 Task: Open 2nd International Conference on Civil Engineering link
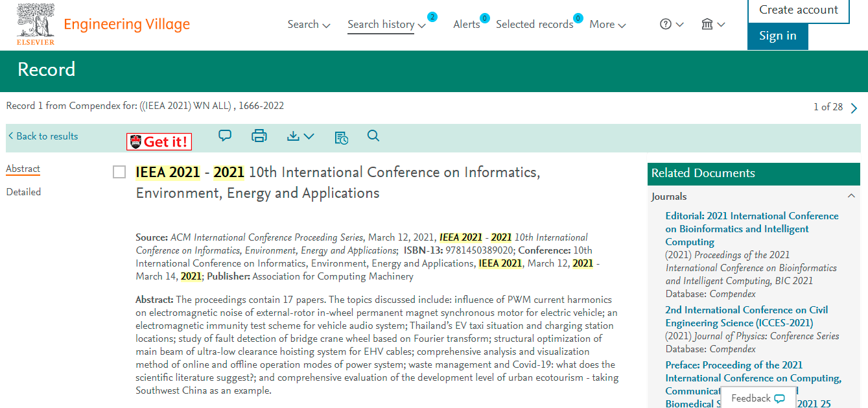click(x=747, y=317)
